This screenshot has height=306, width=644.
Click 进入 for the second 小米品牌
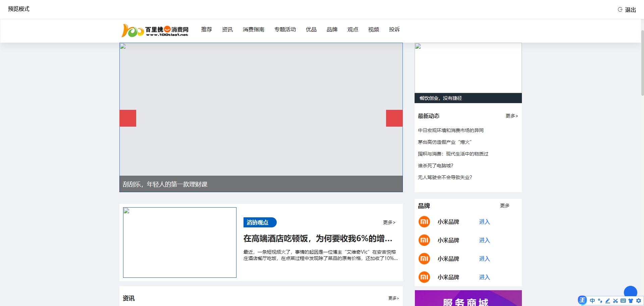[484, 240]
